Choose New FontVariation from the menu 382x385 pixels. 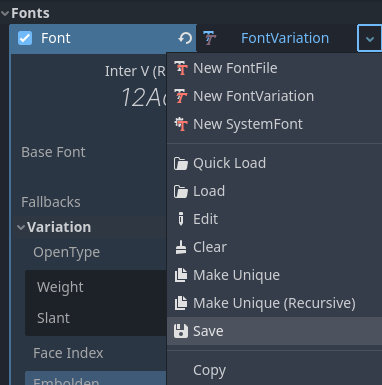pyautogui.click(x=274, y=96)
